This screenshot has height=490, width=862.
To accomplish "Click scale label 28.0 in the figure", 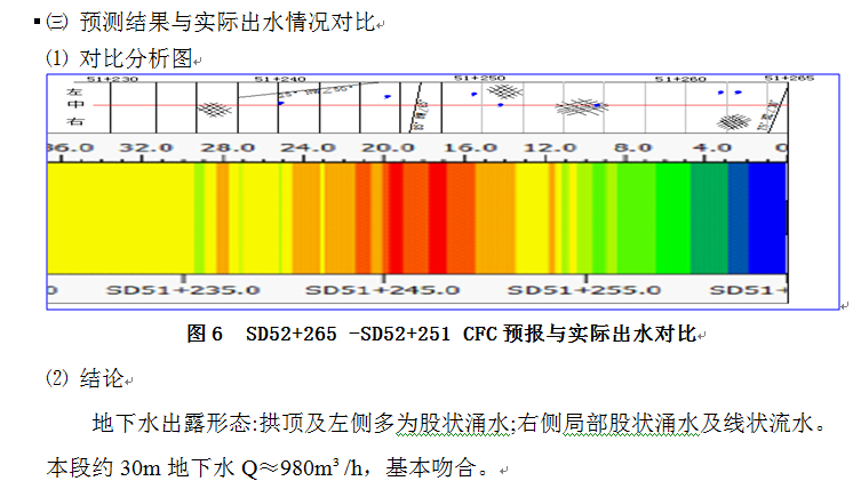I will point(227,148).
